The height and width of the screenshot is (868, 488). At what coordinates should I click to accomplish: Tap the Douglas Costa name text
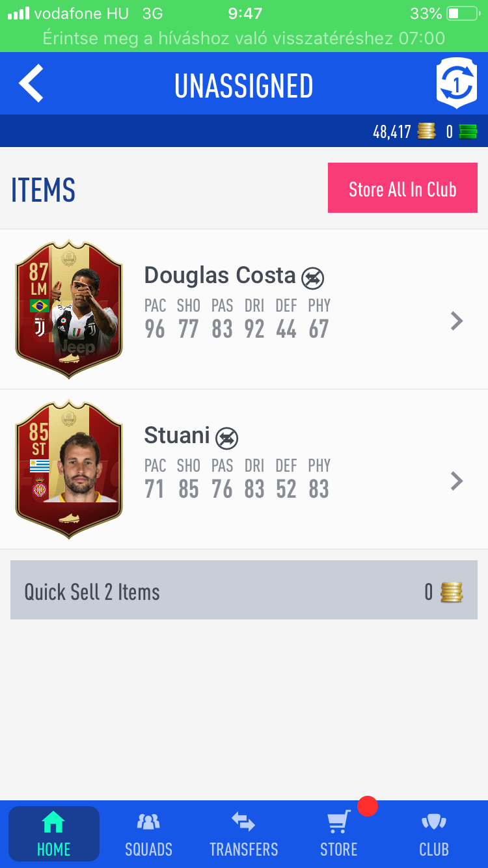click(x=220, y=276)
